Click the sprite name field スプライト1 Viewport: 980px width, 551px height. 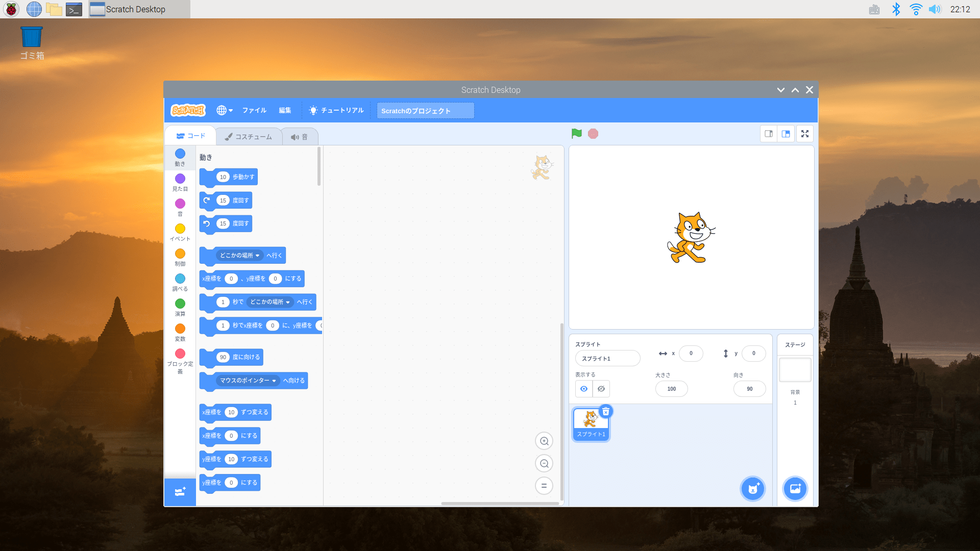point(607,359)
